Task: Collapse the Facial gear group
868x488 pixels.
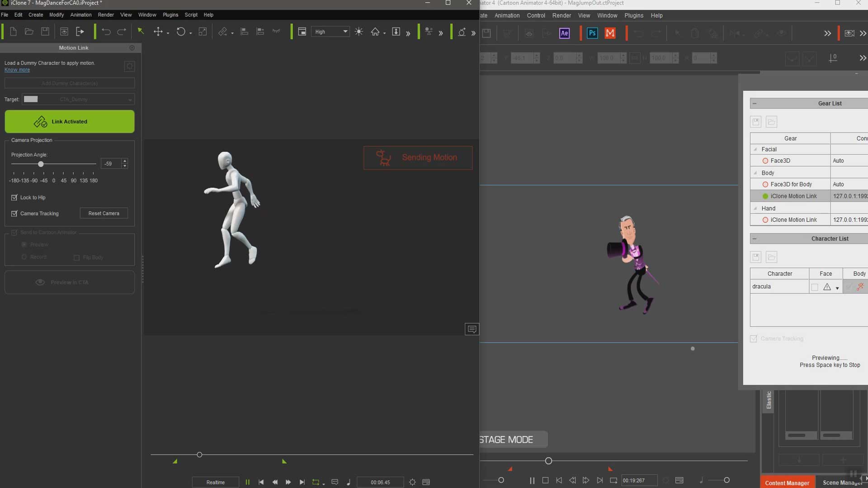Action: coord(755,149)
